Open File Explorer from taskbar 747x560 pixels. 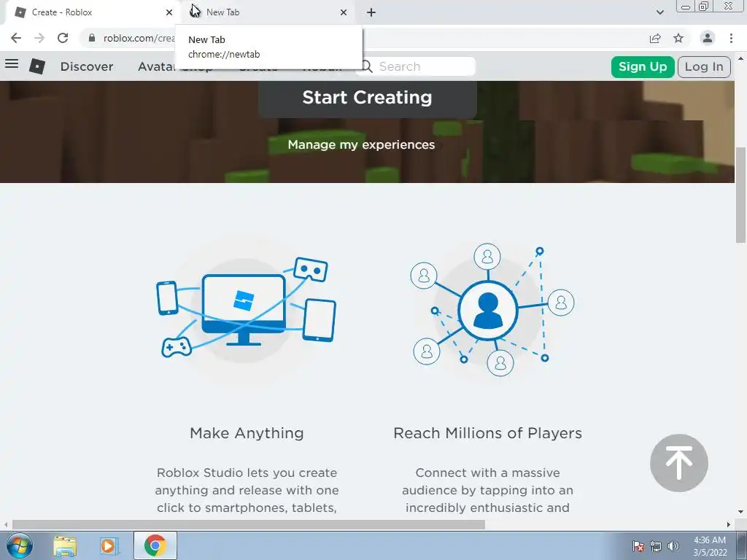pyautogui.click(x=65, y=545)
